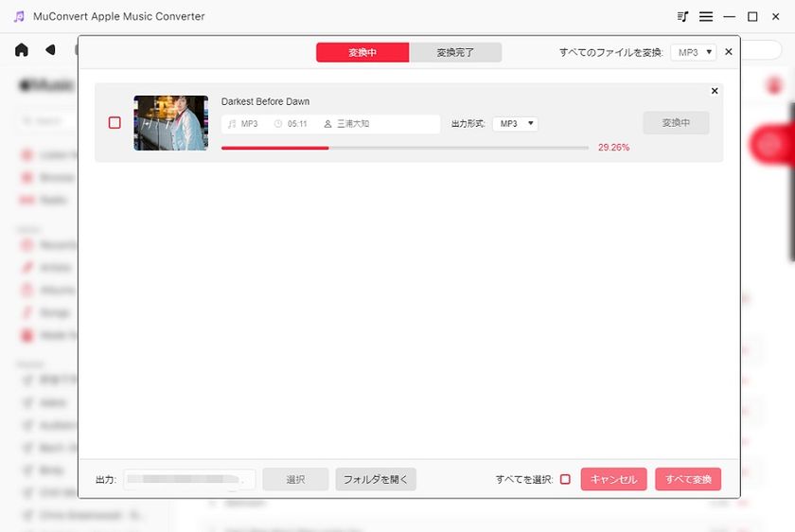Open the 出力形式 MP3 dropdown
The height and width of the screenshot is (532, 795).
(515, 124)
